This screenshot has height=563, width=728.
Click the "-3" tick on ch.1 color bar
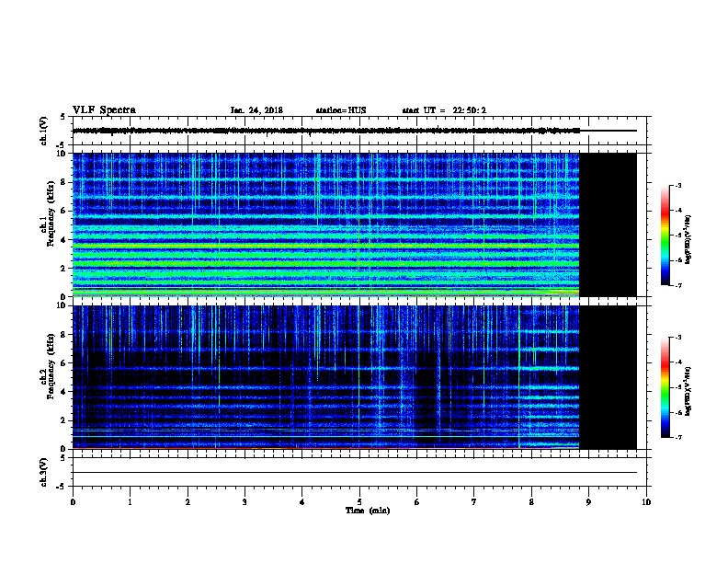pyautogui.click(x=677, y=186)
